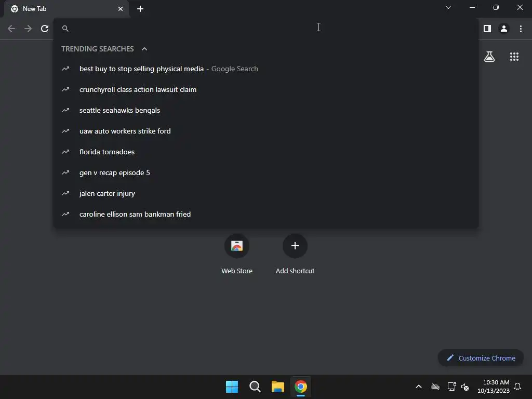
Task: Open Chrome's three-dot menu
Action: 521,29
